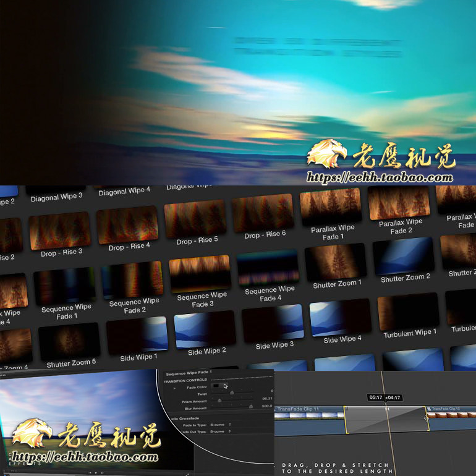The image size is (476, 476).
Task: Click the Blur Amount slider handle
Action: pyautogui.click(x=251, y=406)
